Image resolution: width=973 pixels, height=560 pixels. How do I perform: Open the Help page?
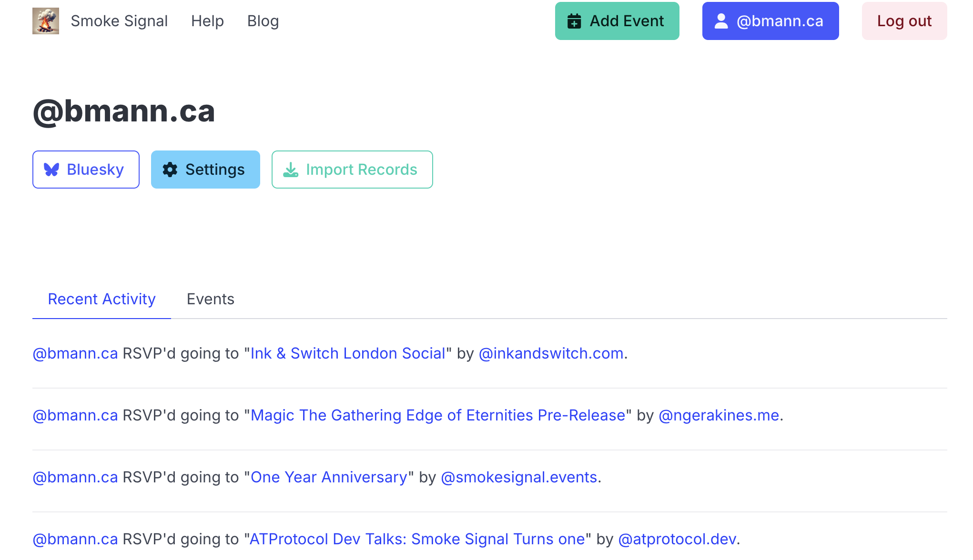click(x=207, y=21)
